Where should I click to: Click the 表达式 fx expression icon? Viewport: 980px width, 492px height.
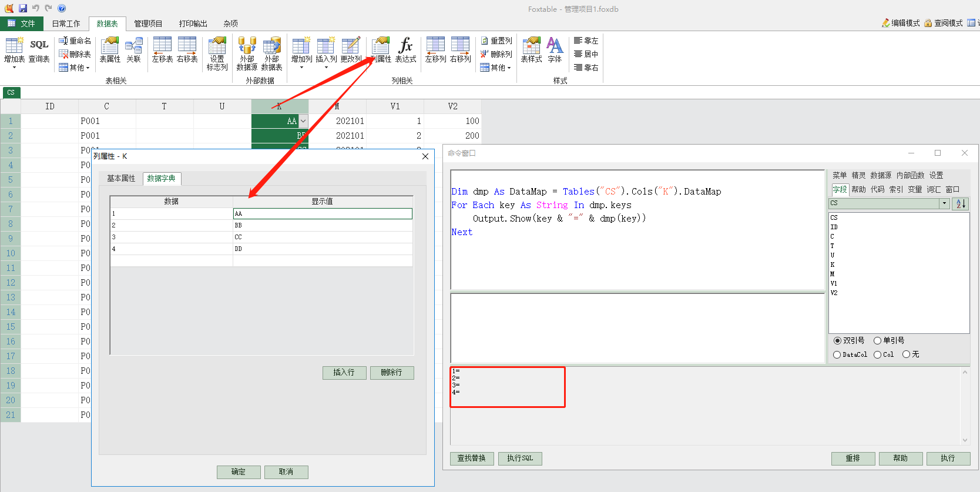click(x=405, y=51)
